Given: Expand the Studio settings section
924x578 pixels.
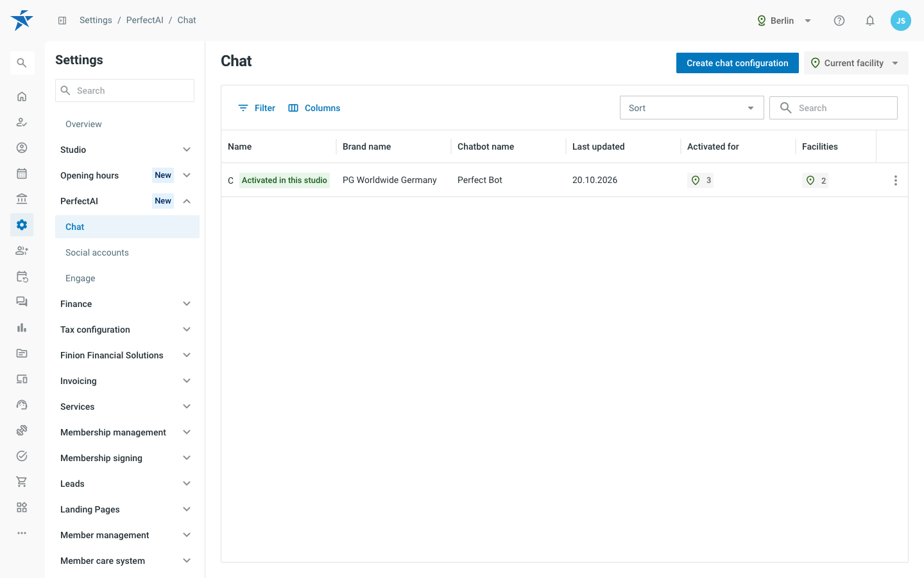Looking at the screenshot, I should click(127, 150).
